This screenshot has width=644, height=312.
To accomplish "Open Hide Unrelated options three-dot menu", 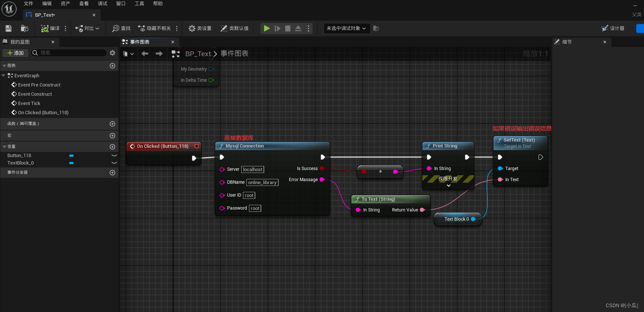I will pos(177,28).
